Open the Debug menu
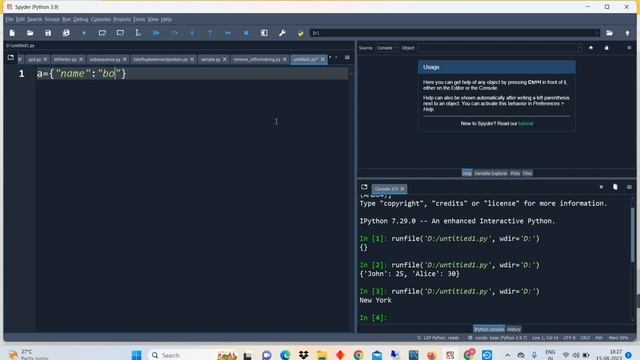 80,19
